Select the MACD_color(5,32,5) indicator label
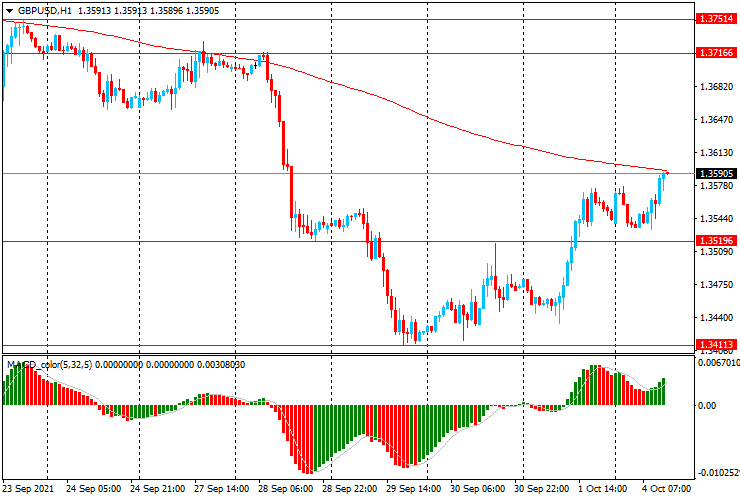The height and width of the screenshot is (500, 740). point(50,364)
